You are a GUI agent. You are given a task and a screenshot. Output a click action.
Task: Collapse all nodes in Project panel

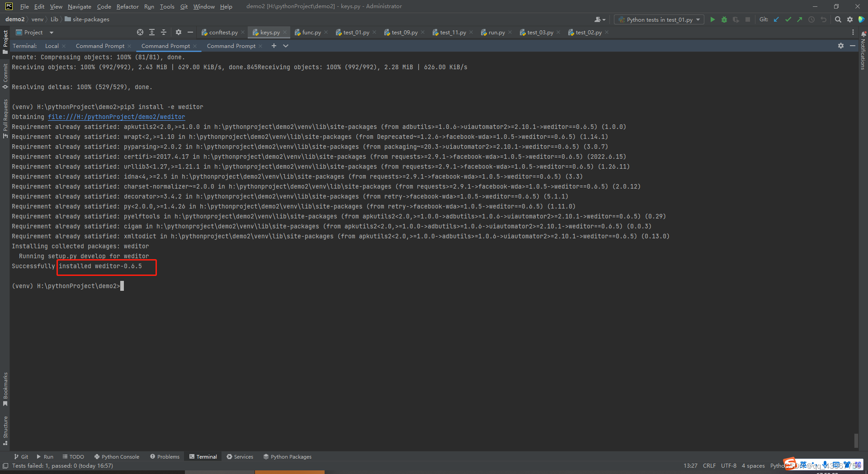coord(164,32)
